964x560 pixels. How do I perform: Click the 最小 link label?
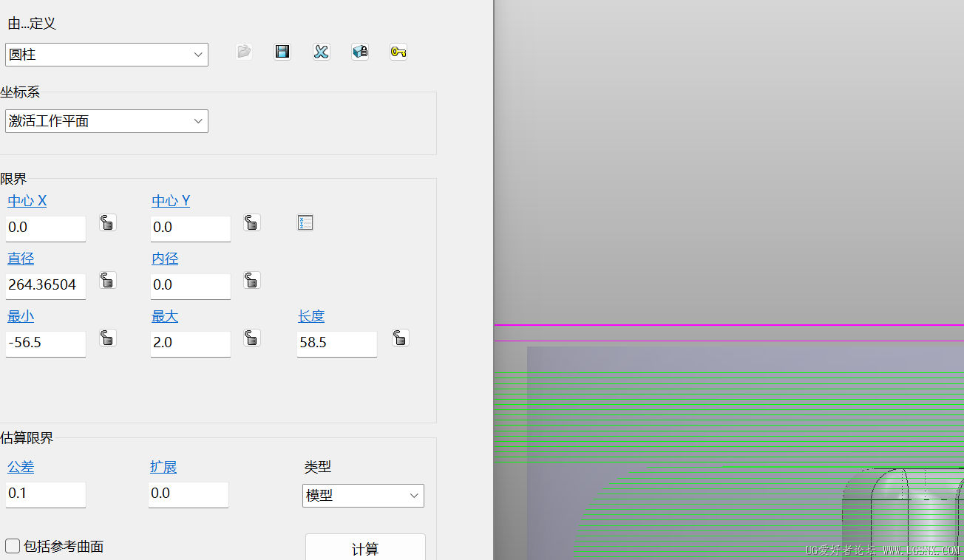pyautogui.click(x=21, y=316)
